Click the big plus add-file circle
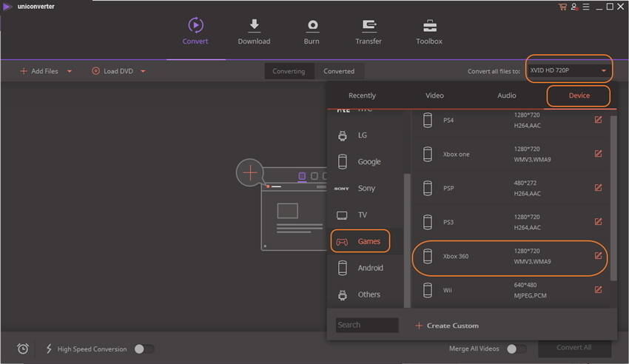This screenshot has width=629, height=364. point(249,173)
